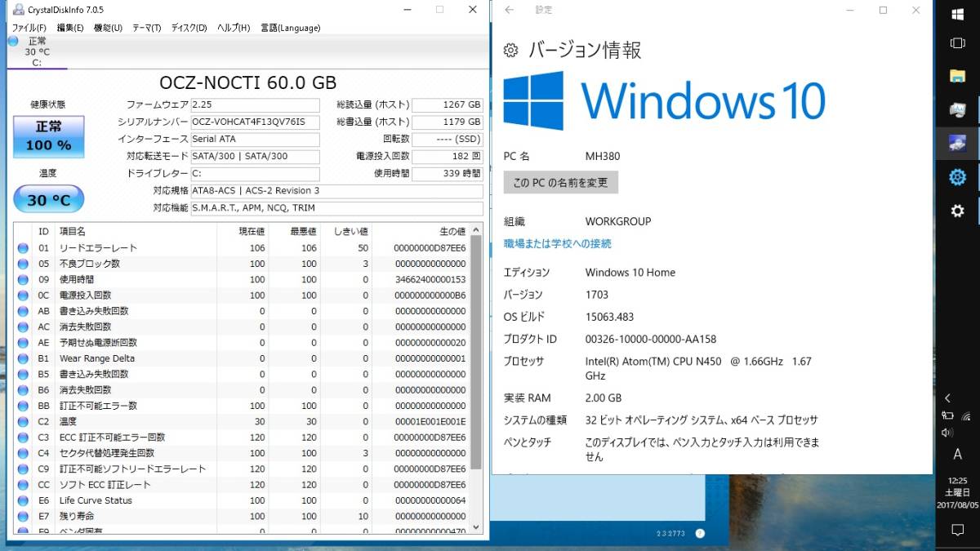Select the white Settings gear taskbar icon
Viewport: 980px width, 551px height.
pyautogui.click(x=957, y=211)
